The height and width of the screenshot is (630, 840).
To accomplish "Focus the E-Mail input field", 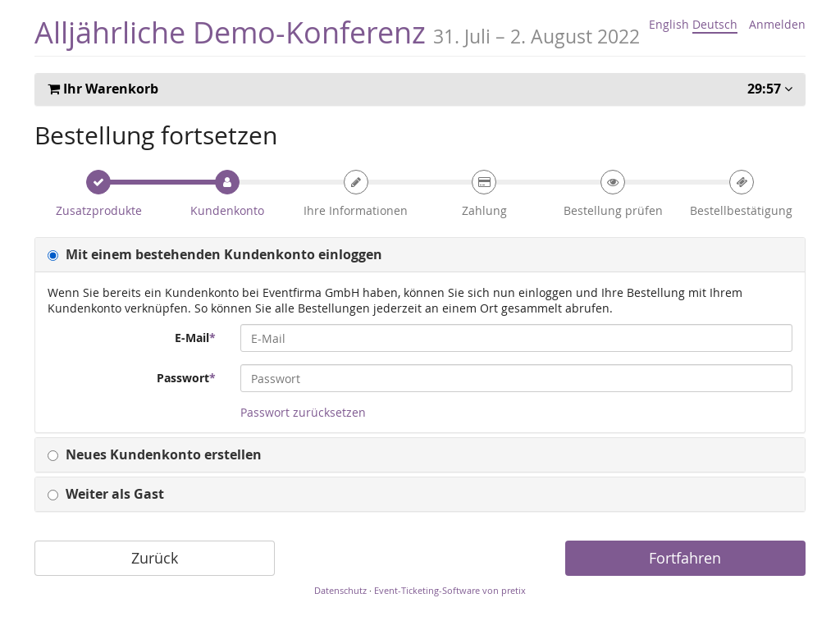I will [x=516, y=338].
